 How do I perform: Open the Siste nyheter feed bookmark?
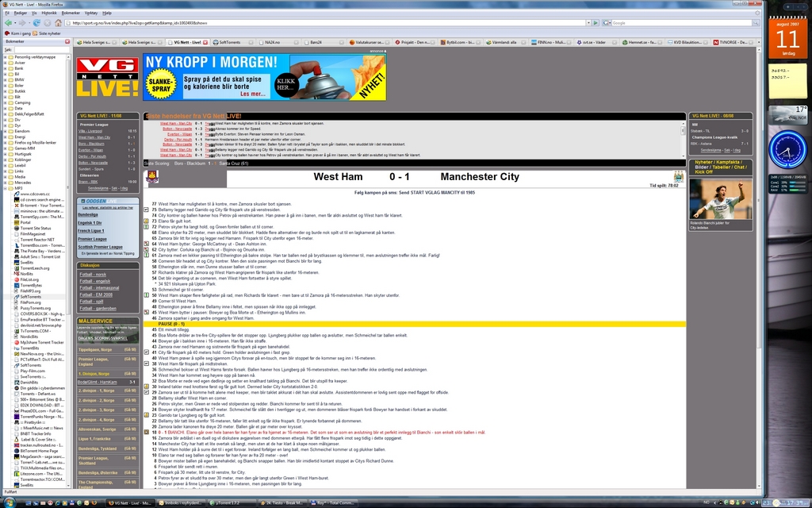click(47, 33)
